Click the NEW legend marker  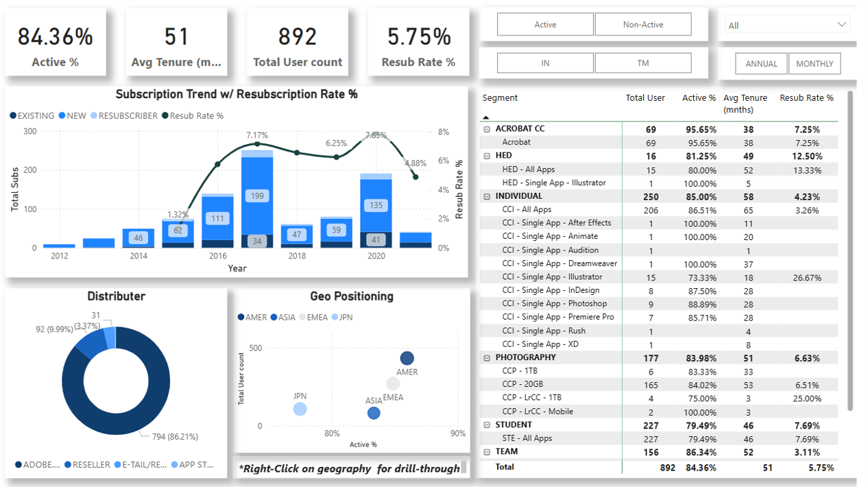pos(62,116)
